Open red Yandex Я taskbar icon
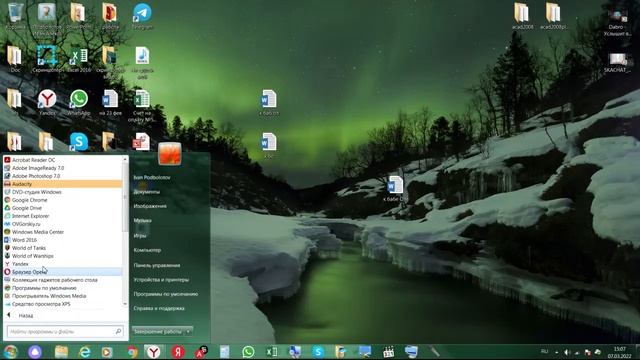 click(x=178, y=352)
